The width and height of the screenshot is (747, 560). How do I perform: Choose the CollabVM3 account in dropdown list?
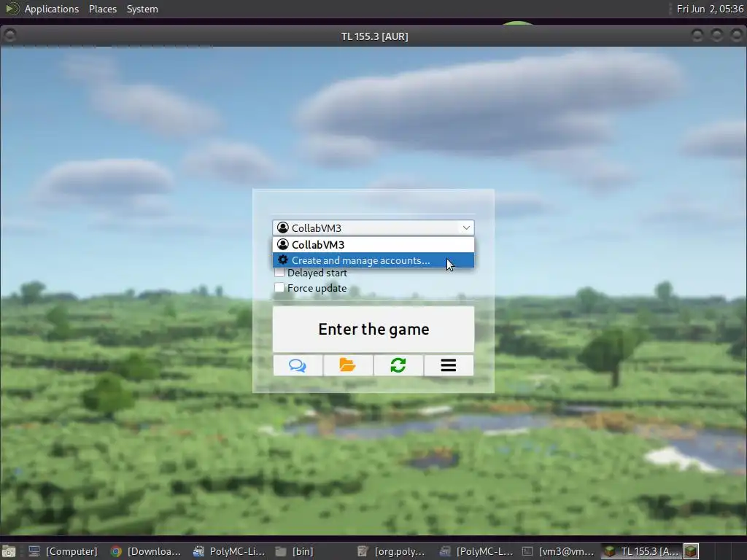tap(373, 245)
